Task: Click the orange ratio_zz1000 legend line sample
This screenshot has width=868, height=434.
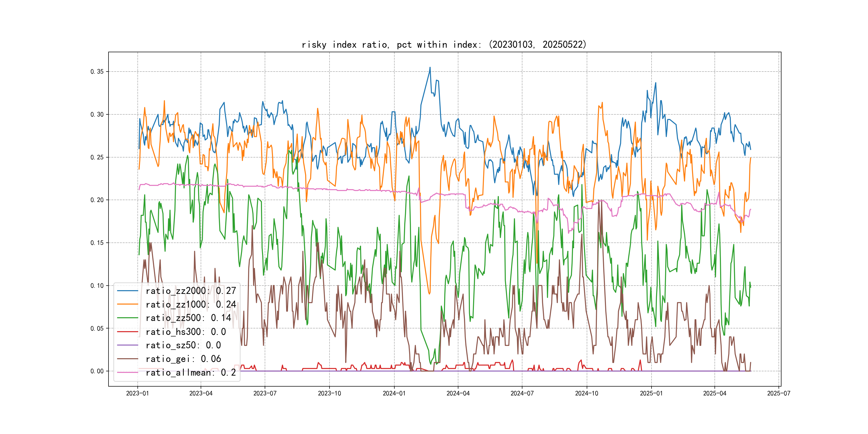Action: [x=127, y=304]
